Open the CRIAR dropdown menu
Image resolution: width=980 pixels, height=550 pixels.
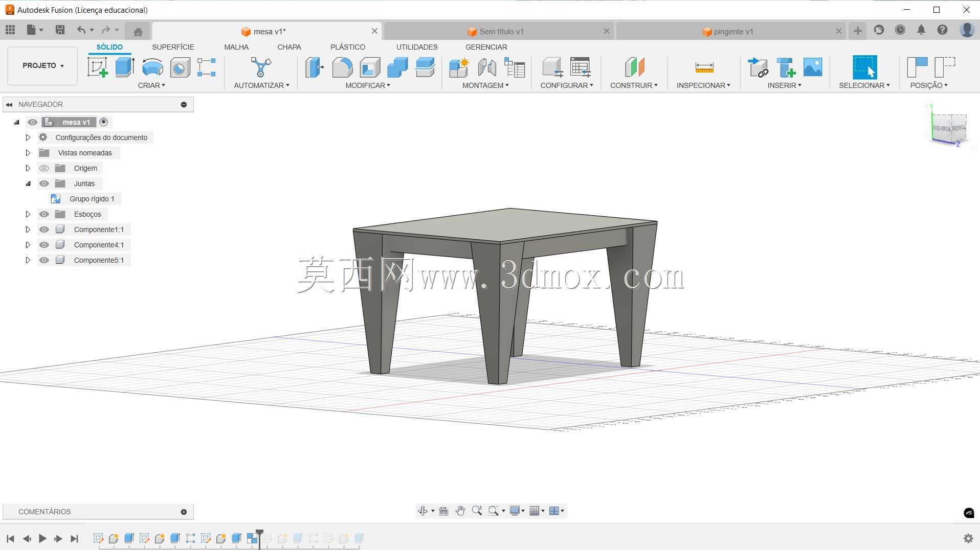click(151, 85)
